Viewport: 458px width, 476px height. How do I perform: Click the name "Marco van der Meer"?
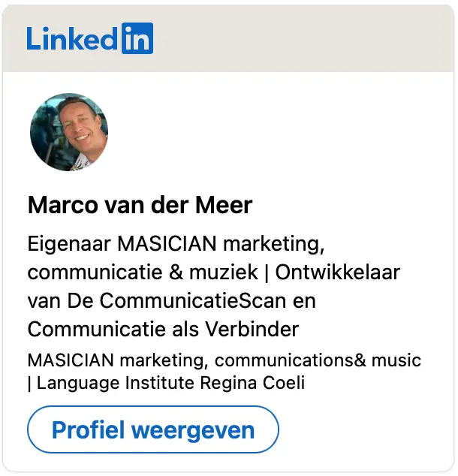[140, 205]
